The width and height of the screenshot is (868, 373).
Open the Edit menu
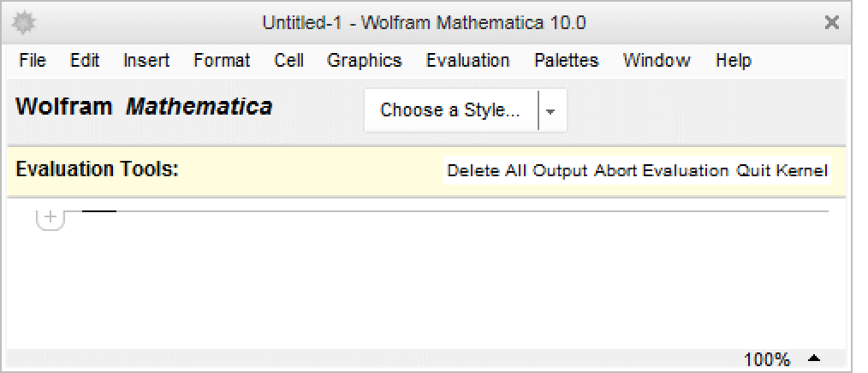point(85,61)
